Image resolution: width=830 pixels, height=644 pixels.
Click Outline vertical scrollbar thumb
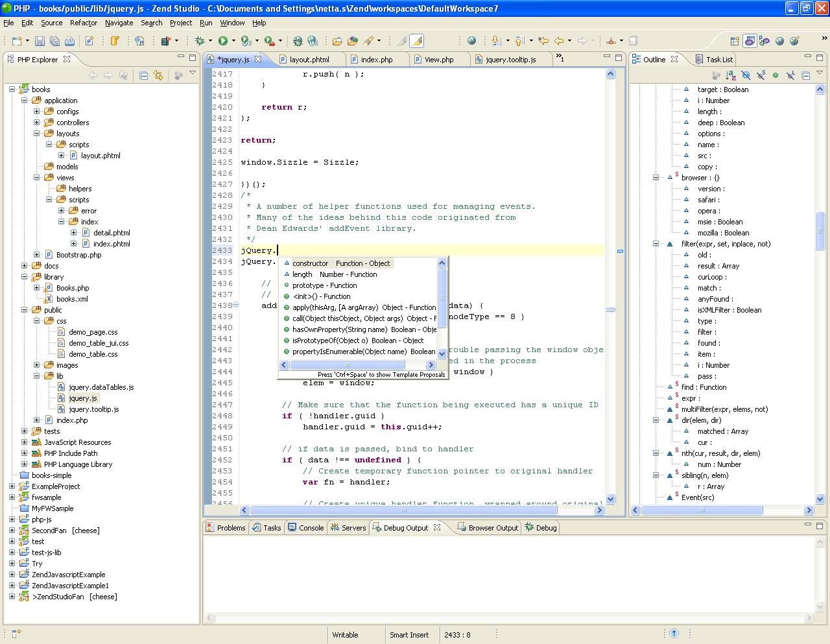820,232
